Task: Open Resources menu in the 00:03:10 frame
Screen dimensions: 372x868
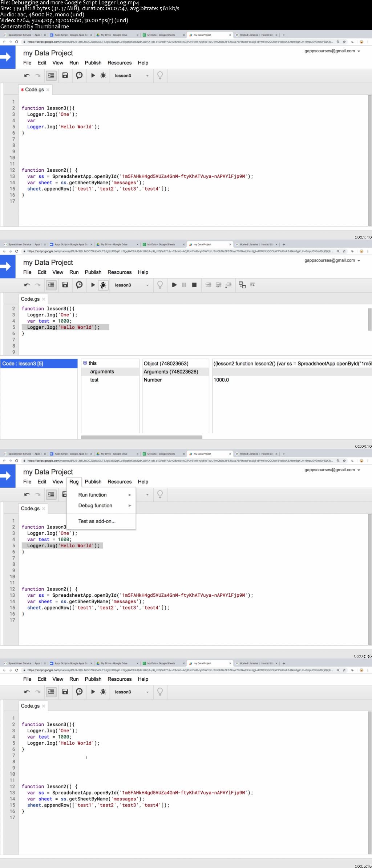Action: 120,272
